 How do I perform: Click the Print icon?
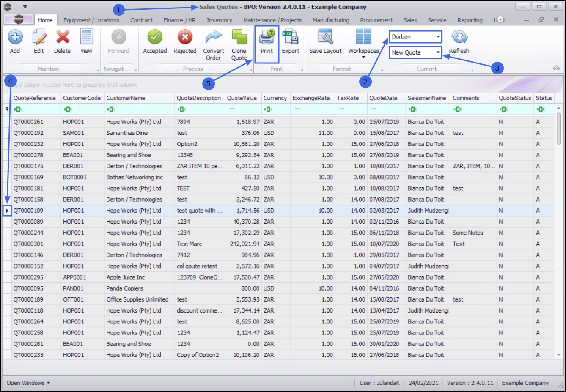[x=267, y=37]
